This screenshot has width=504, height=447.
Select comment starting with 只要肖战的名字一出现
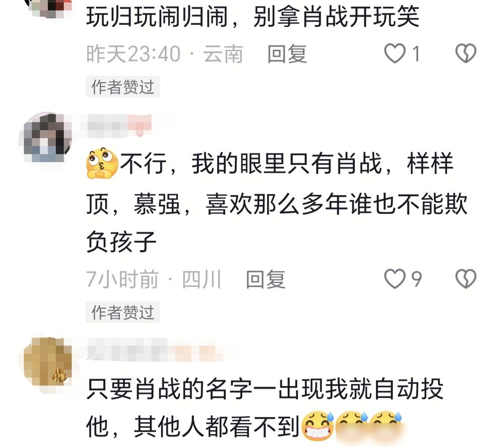tap(265, 408)
